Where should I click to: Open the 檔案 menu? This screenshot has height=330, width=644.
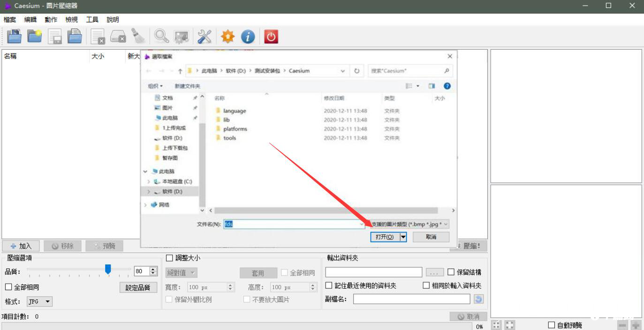pos(10,19)
